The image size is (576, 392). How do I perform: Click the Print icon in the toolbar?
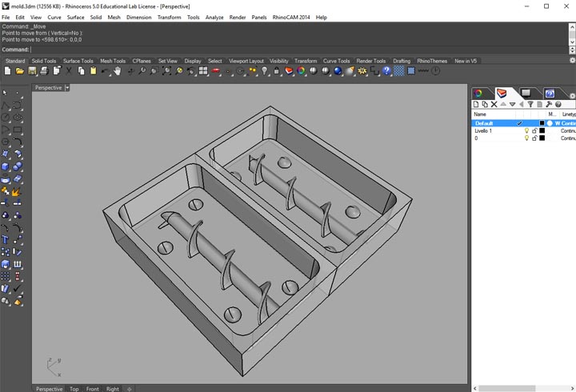tap(45, 71)
